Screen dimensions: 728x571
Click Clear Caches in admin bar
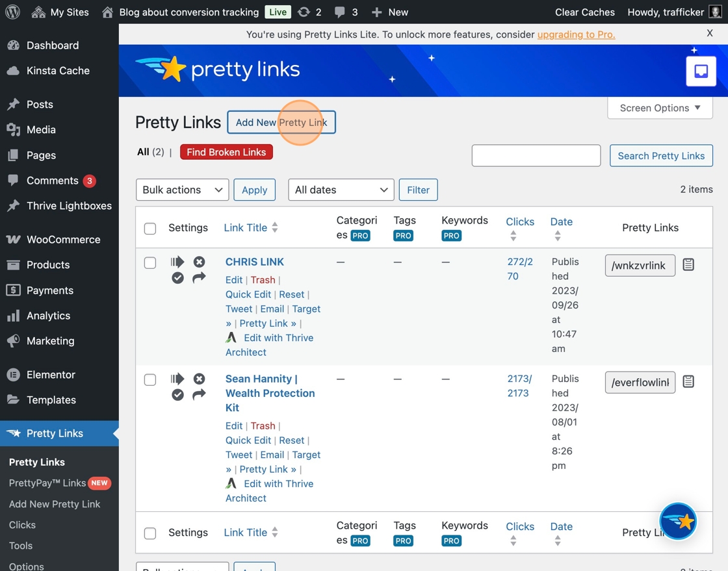pos(584,12)
